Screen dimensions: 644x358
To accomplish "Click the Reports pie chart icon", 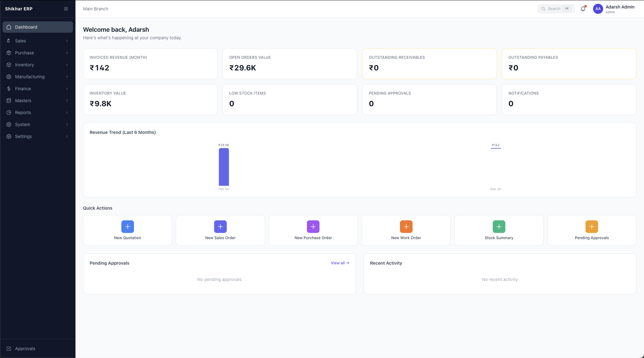I will click(9, 113).
